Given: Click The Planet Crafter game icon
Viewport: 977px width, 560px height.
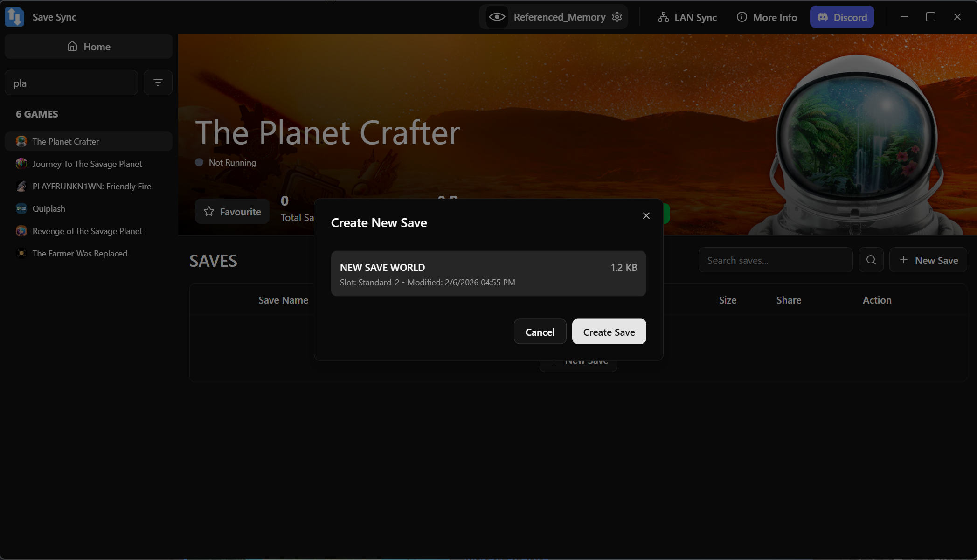Looking at the screenshot, I should click(21, 141).
